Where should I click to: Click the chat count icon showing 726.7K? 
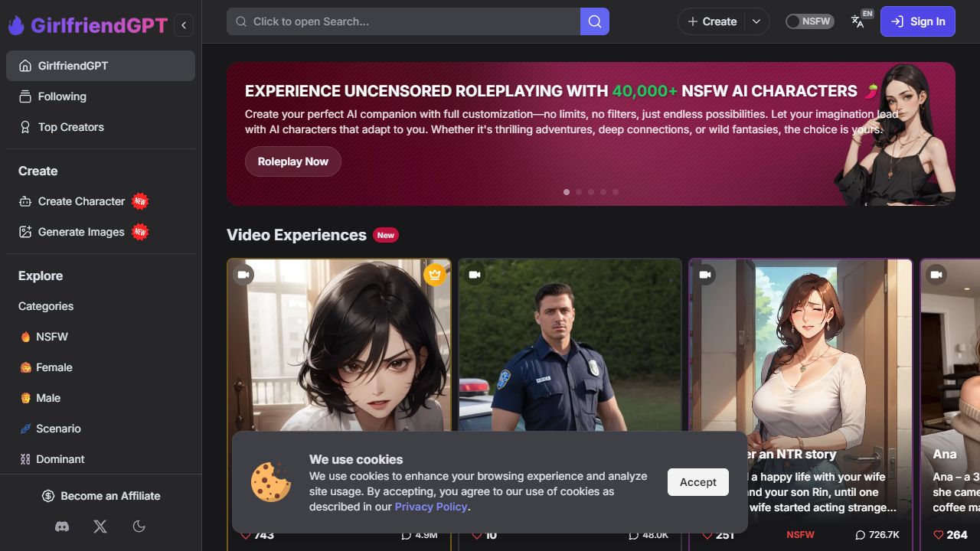[860, 535]
